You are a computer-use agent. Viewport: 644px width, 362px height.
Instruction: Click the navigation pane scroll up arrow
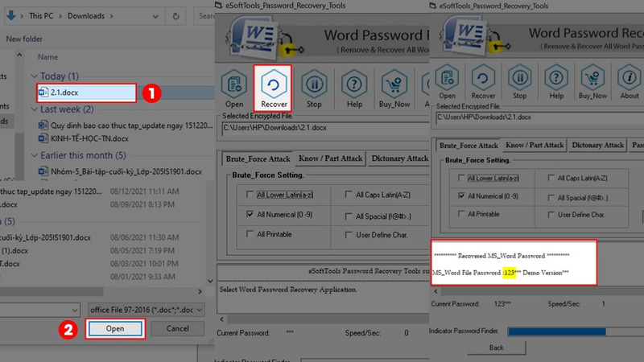19,55
